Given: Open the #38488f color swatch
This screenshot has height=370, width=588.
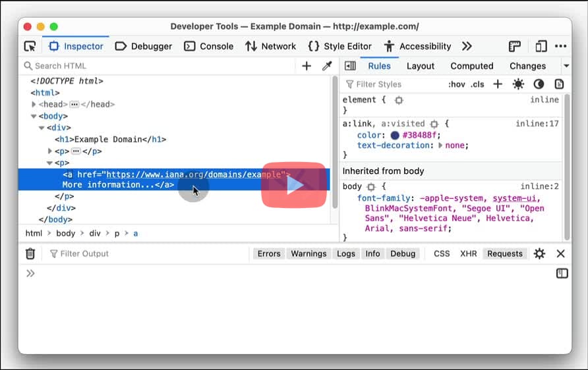Looking at the screenshot, I should click(395, 135).
